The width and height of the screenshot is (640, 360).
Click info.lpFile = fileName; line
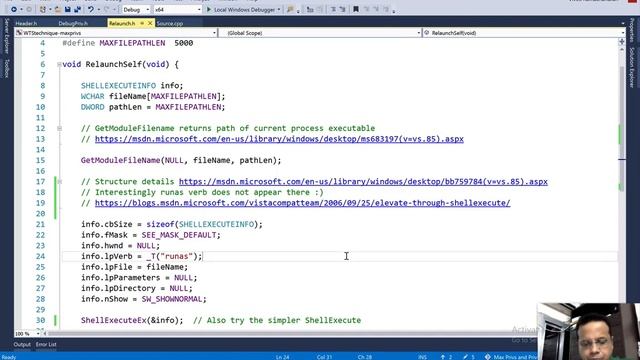coord(134,267)
